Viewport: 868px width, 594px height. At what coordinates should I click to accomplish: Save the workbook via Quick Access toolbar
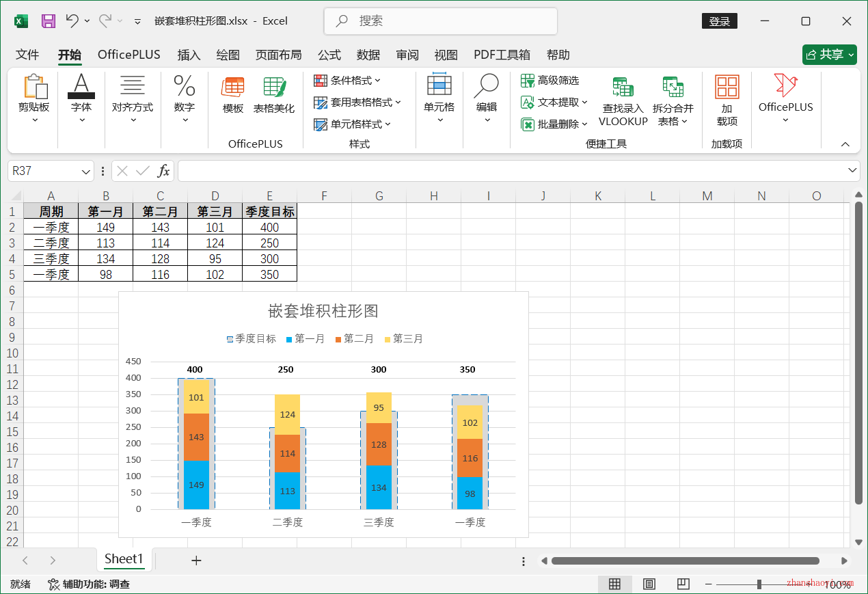48,21
